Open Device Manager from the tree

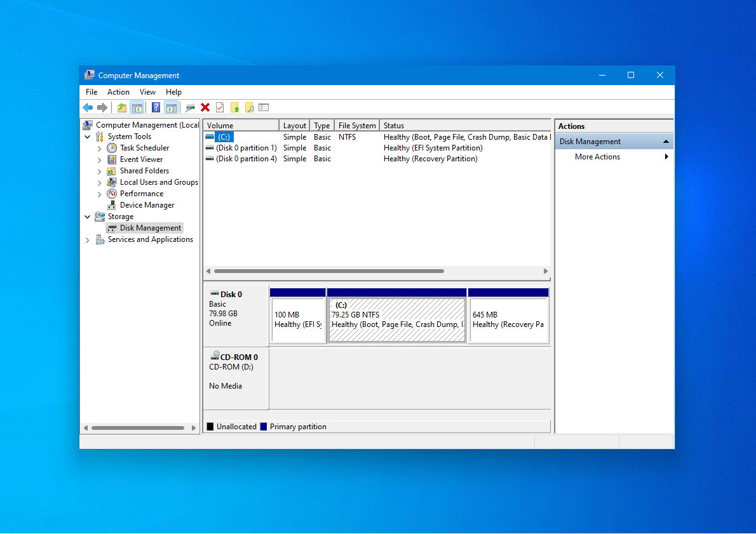(x=147, y=205)
